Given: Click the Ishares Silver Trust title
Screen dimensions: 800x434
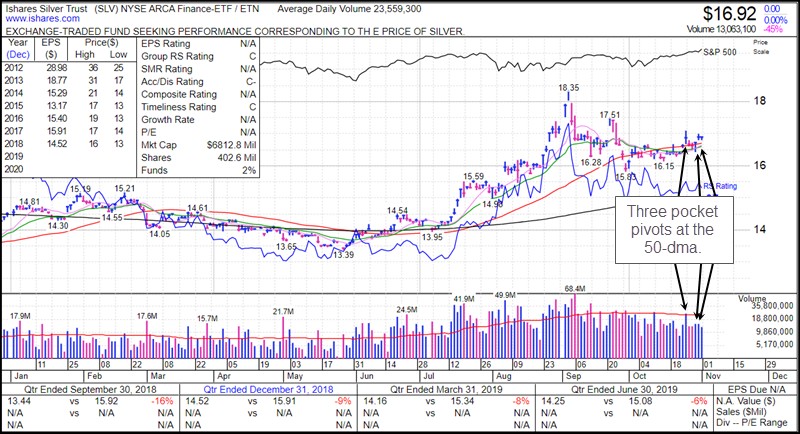Looking at the screenshot, I should pyautogui.click(x=46, y=9).
